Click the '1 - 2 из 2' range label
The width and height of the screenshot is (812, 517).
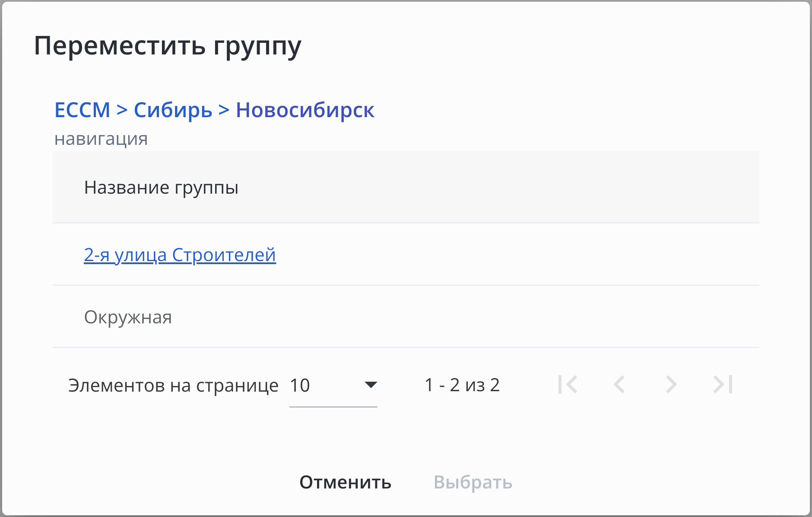(462, 385)
